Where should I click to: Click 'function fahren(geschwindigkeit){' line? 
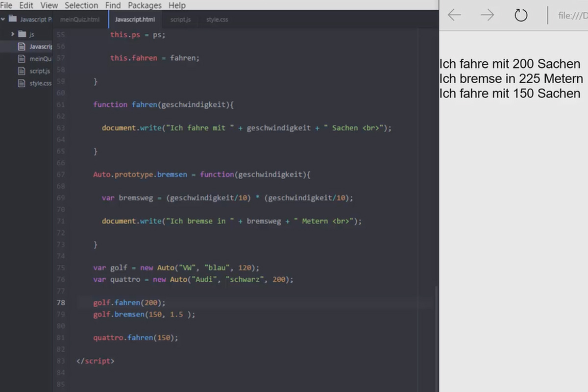[164, 104]
